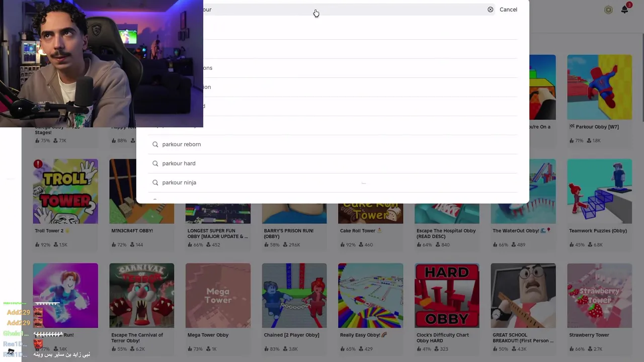Click 6.8K player count under Teamwork Puzzles

(594, 245)
